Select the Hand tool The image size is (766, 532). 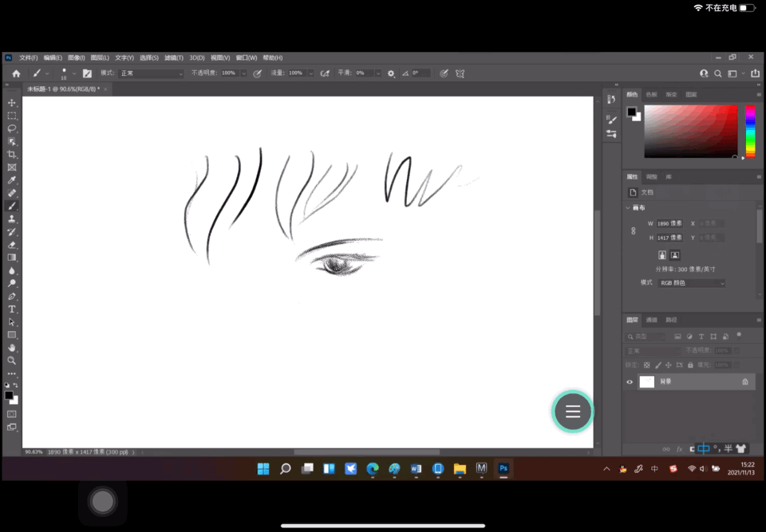coord(12,348)
